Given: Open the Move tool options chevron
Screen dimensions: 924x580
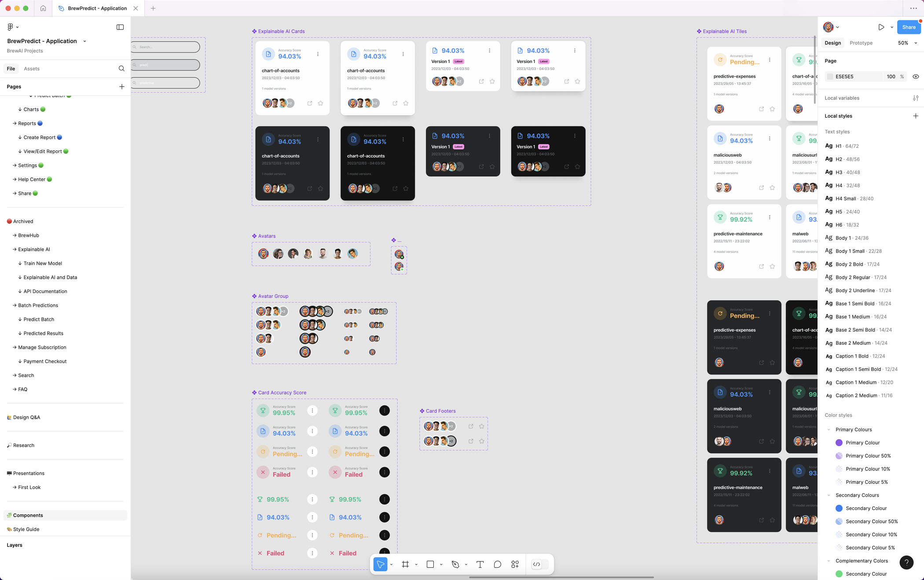Looking at the screenshot, I should coord(391,565).
